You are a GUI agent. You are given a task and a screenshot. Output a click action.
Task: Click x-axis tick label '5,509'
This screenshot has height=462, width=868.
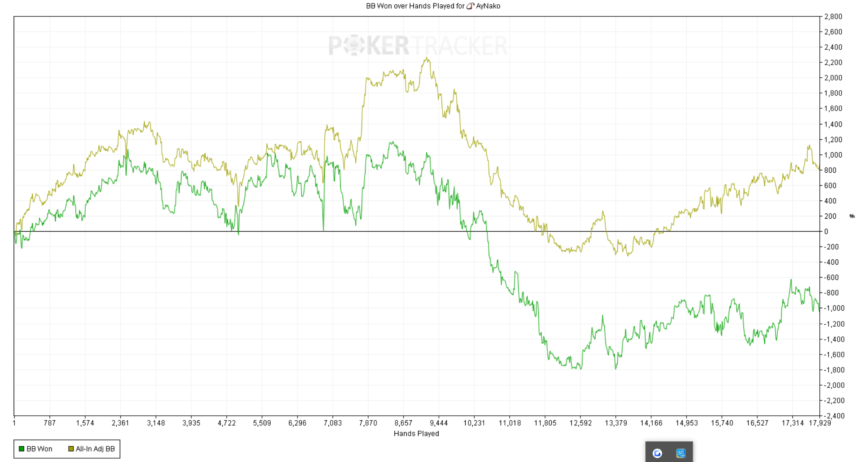[x=262, y=423]
